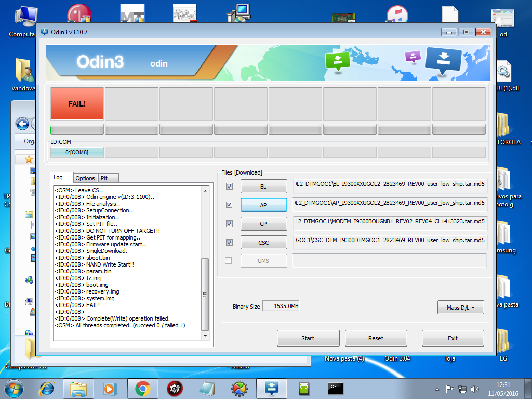Open the Windows Start menu
The image size is (532, 399).
[x=14, y=389]
